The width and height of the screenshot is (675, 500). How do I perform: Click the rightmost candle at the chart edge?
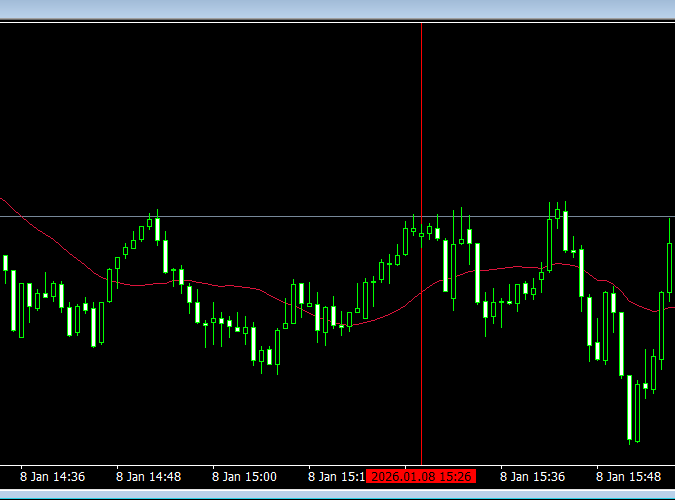click(670, 268)
